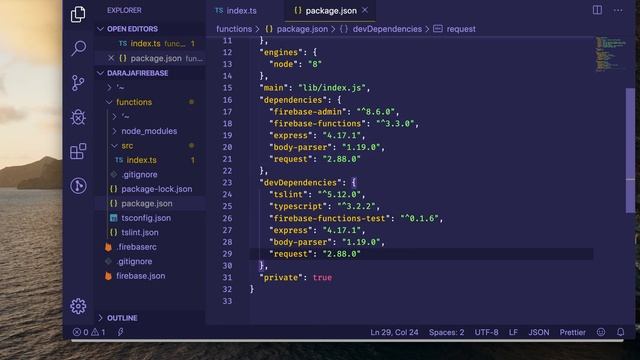Change indentation via Spaces: 2
Screen dimensions: 640x360
tap(447, 332)
